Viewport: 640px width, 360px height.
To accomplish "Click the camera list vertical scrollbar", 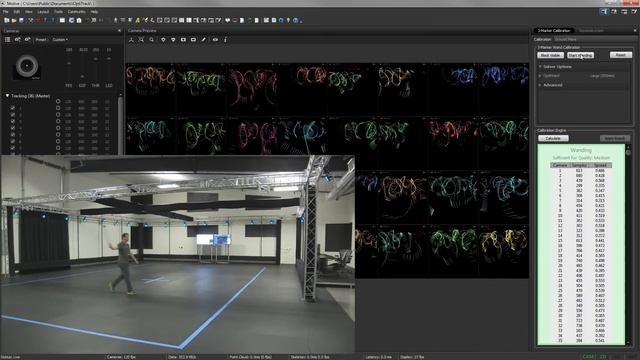I will pyautogui.click(x=120, y=124).
